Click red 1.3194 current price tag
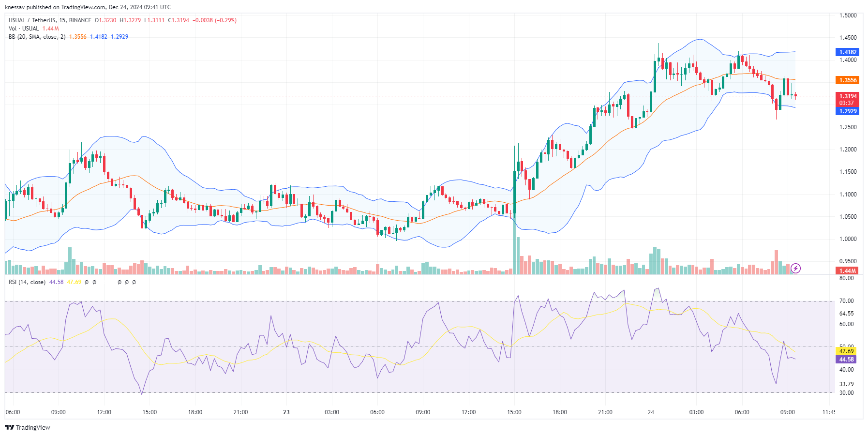Screen dimensions: 868x436 tap(847, 96)
